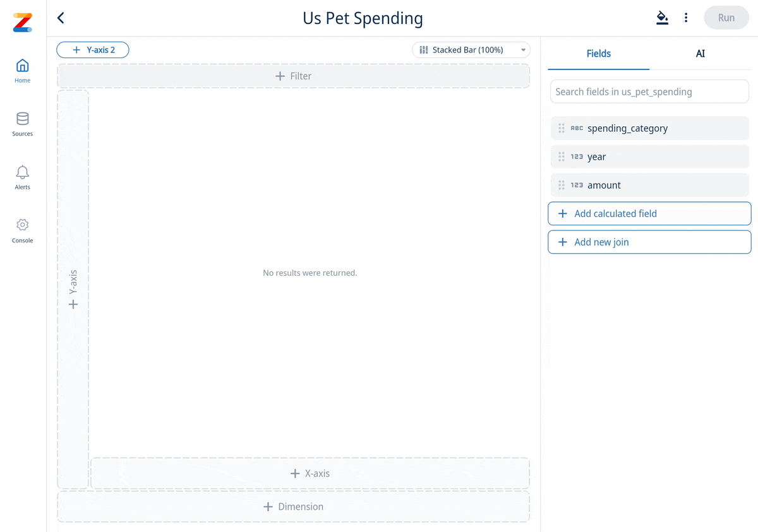This screenshot has width=758, height=532.
Task: Open the Sources panel
Action: pos(22,118)
